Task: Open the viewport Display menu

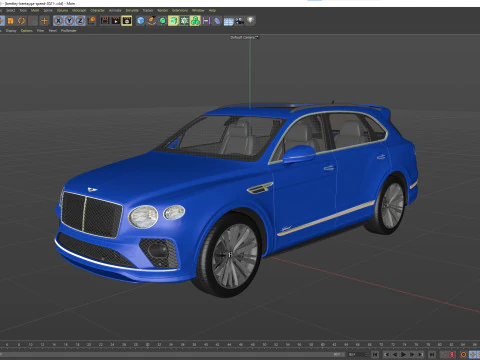Action: click(11, 31)
